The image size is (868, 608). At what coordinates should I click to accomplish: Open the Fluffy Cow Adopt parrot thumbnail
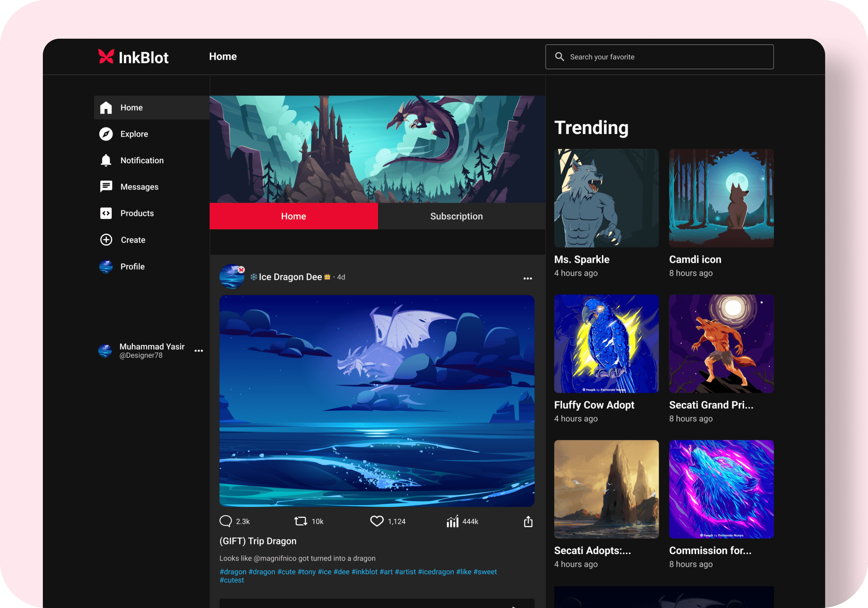[606, 344]
